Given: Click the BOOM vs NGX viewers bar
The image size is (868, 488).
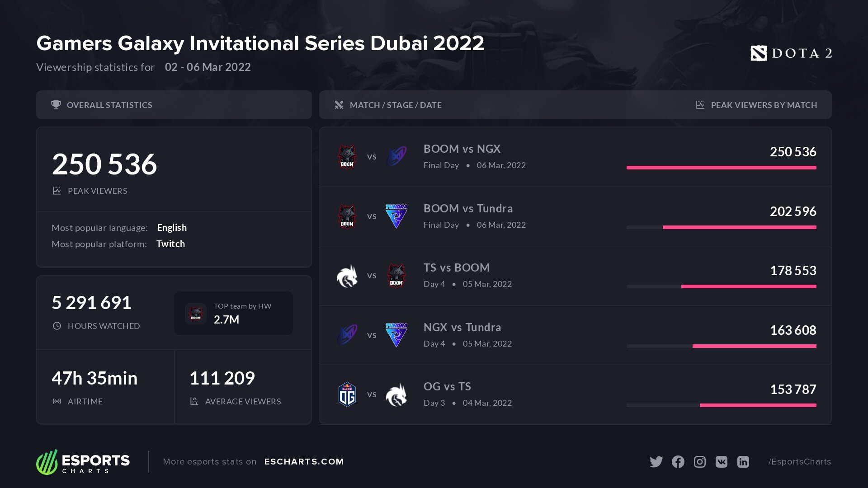Looking at the screenshot, I should pyautogui.click(x=722, y=168).
